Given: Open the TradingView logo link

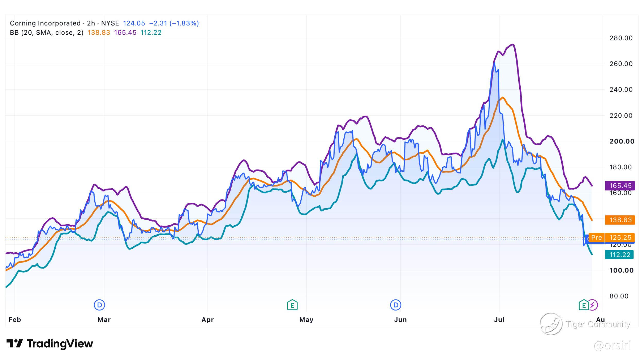Looking at the screenshot, I should [x=50, y=344].
